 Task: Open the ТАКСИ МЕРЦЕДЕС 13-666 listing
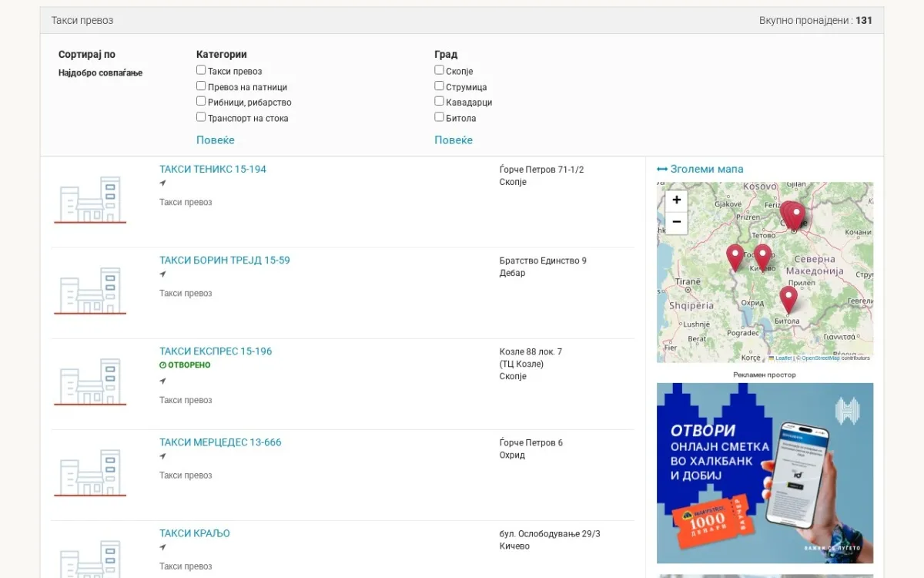[220, 442]
